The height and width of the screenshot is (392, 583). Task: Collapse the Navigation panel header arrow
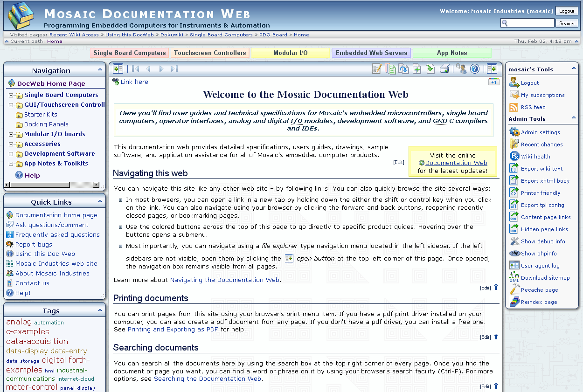(x=100, y=70)
